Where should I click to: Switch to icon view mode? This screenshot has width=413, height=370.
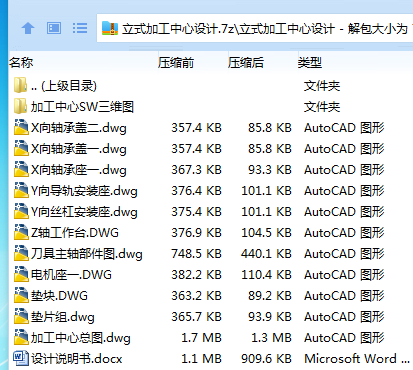tap(54, 28)
